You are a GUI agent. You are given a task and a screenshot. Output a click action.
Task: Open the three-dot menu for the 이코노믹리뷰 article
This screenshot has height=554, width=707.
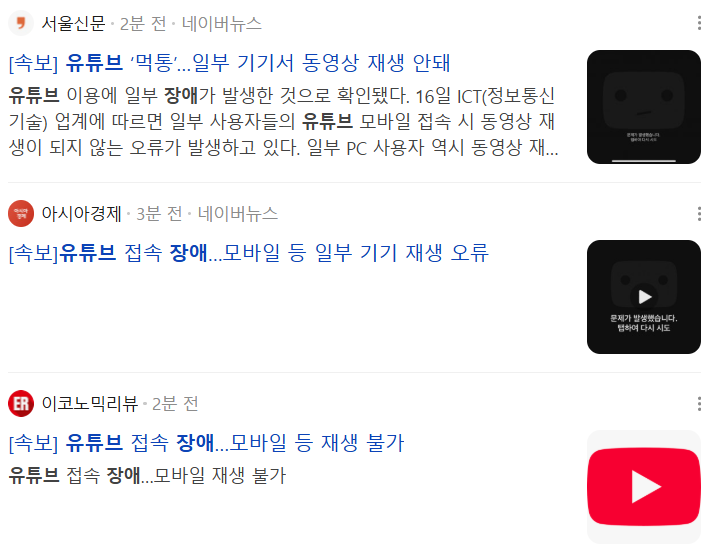tap(698, 404)
